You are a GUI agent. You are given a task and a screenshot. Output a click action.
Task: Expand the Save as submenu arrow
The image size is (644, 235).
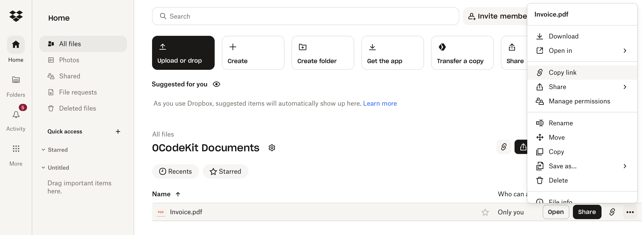625,166
